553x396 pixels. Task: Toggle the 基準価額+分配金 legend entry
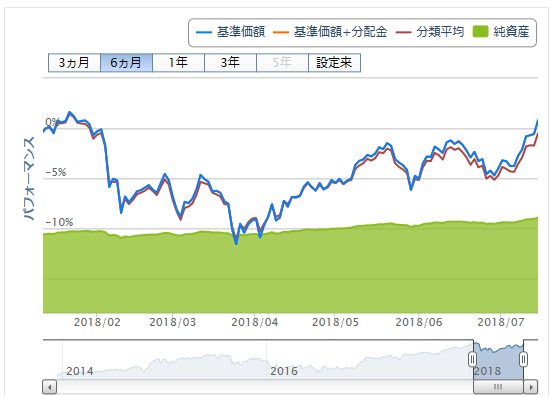pyautogui.click(x=330, y=32)
